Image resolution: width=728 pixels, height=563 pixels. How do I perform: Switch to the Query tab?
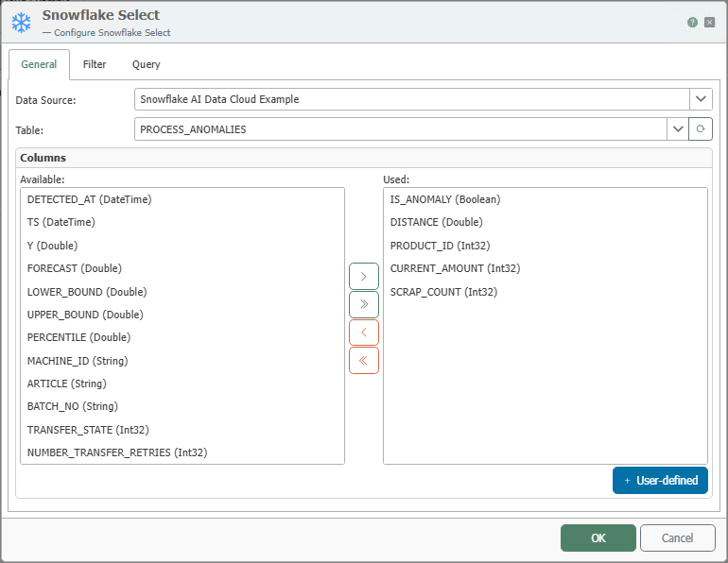point(147,64)
